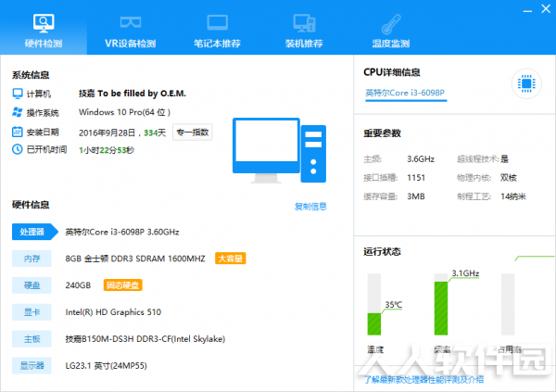Screen dimensions: 556x392
Task: Minimize the window
Action: [527, 10]
